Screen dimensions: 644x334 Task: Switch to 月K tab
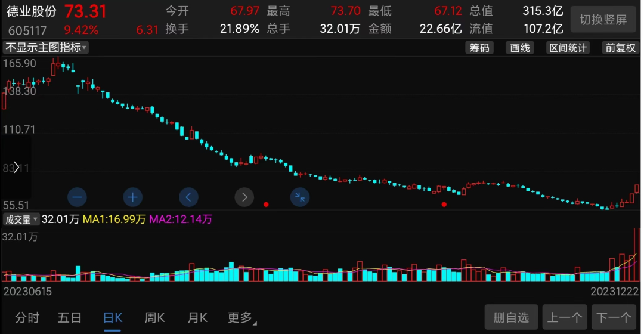(197, 317)
